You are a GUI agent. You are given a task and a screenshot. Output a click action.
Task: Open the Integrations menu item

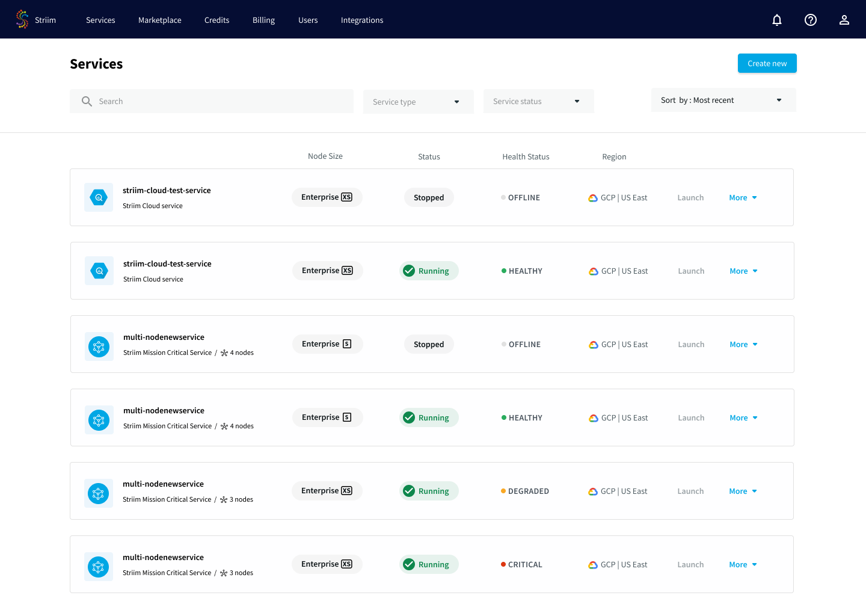point(362,20)
